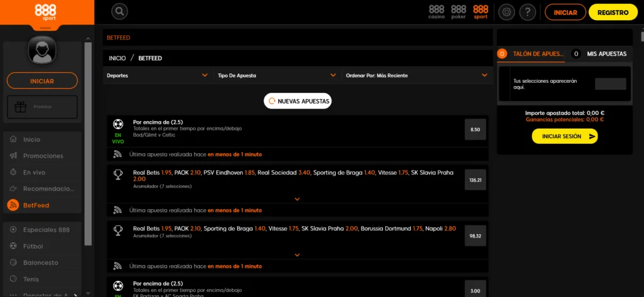Open 888 poker logo link
The width and height of the screenshot is (644, 297).
458,11
